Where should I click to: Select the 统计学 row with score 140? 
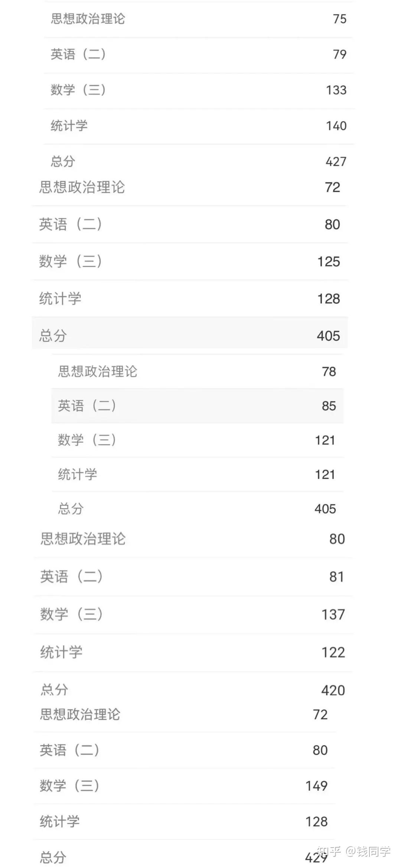tap(199, 126)
